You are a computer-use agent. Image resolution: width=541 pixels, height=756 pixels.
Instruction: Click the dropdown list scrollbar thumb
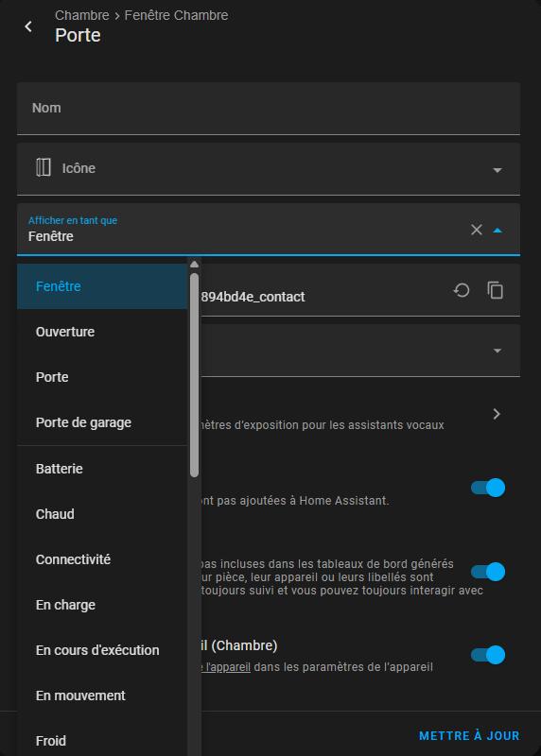[x=195, y=375]
